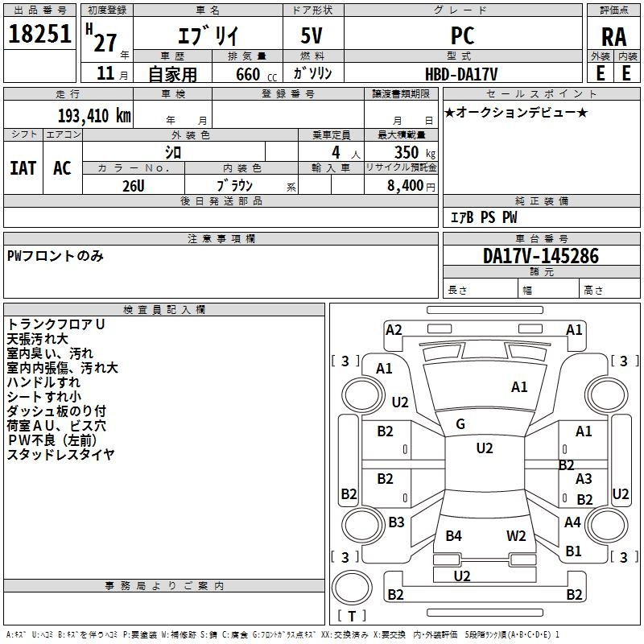Select the W2 damage mark on the diagram
Screen dimensions: 644x644
coord(516,535)
